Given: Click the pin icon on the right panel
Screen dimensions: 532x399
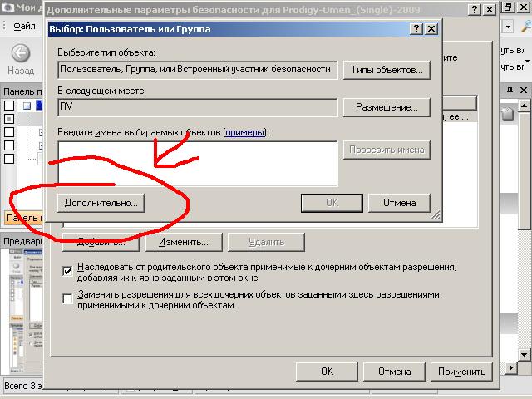Looking at the screenshot, I should click(x=509, y=88).
